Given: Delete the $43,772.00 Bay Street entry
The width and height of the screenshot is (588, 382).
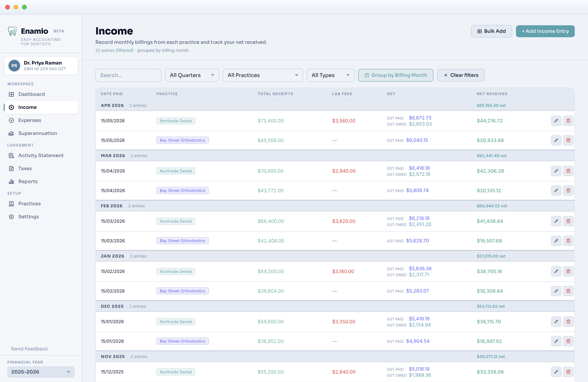Looking at the screenshot, I should pos(568,190).
